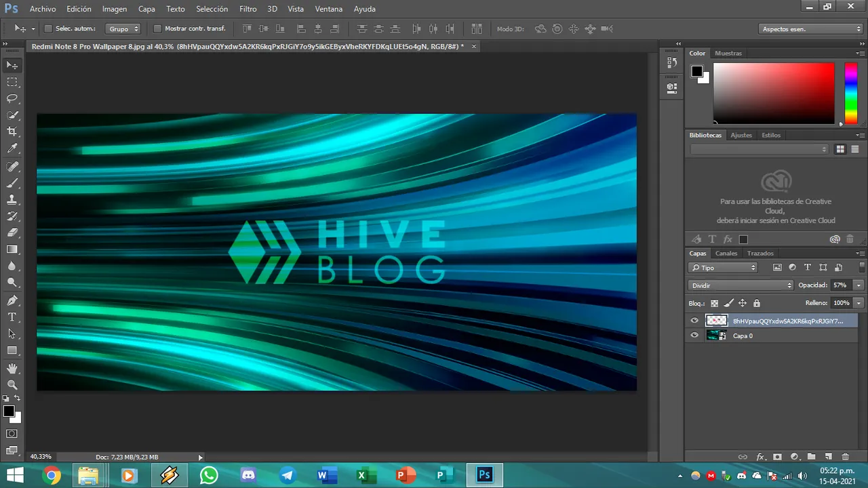
Task: Open the Relleno slider dropdown arrow
Action: [x=859, y=303]
